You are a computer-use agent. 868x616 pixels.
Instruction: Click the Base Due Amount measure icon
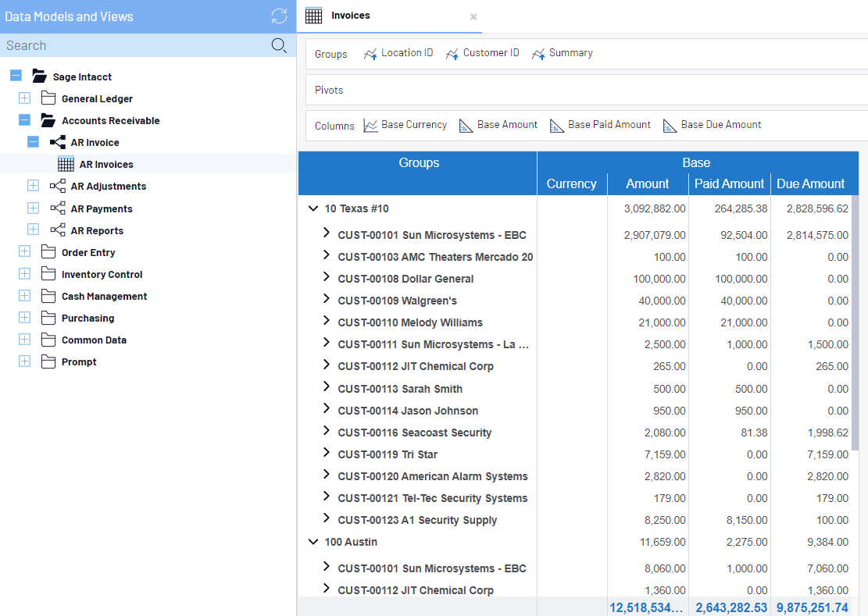point(670,126)
